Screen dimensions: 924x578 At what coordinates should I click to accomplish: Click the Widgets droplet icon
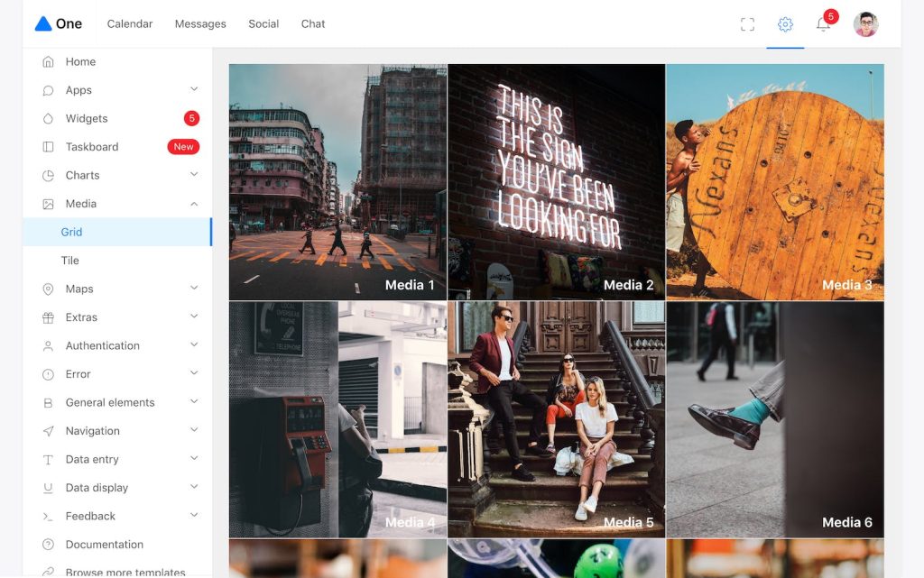pos(49,118)
